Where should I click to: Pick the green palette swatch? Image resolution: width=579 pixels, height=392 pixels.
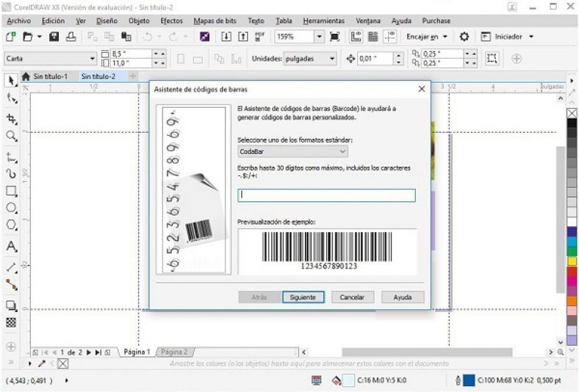[x=572, y=251]
